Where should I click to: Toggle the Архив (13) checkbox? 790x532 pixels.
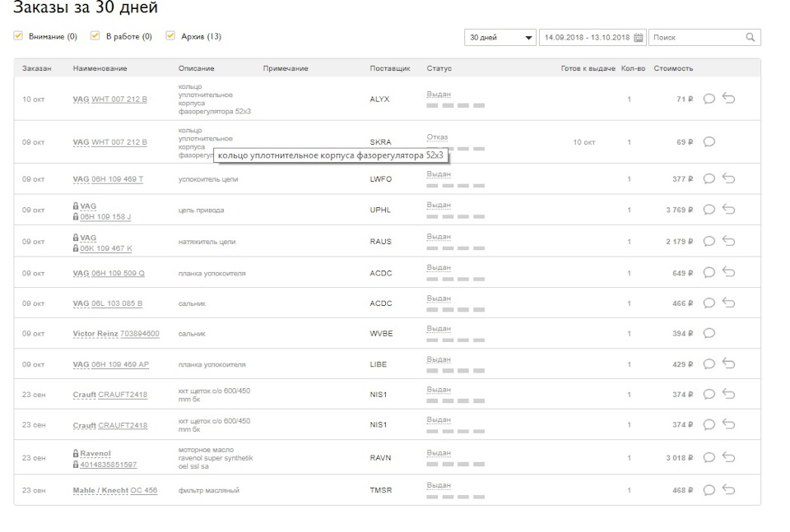(x=170, y=35)
